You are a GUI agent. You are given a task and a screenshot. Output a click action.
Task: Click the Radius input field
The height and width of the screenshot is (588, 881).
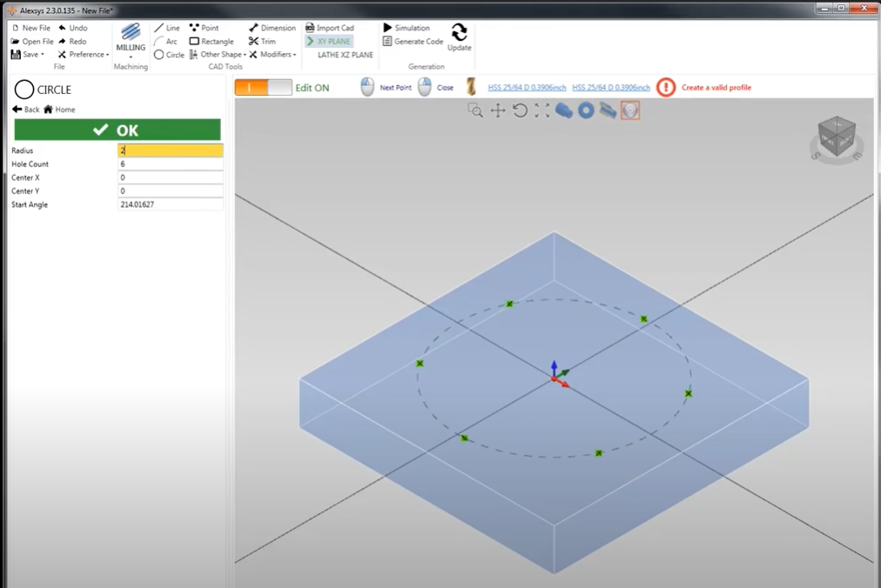click(171, 150)
